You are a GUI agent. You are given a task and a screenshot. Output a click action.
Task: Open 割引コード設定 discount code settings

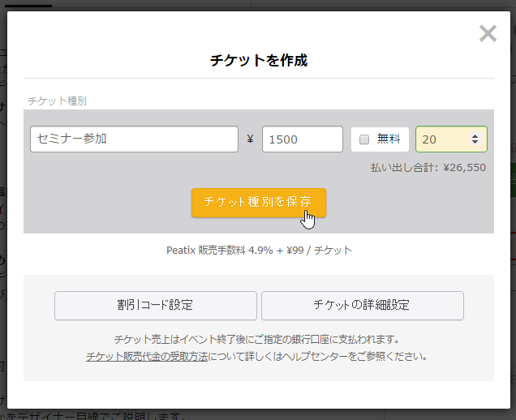click(155, 306)
